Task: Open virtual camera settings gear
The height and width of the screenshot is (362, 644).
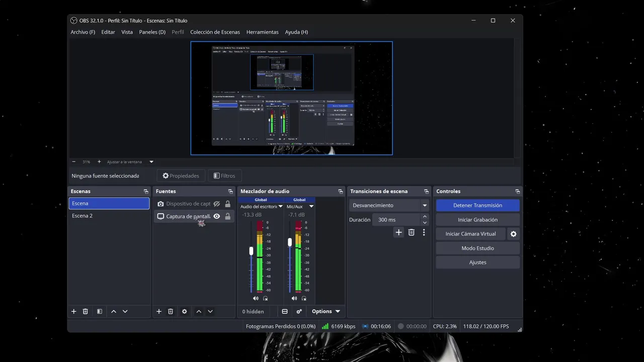Action: point(514,234)
